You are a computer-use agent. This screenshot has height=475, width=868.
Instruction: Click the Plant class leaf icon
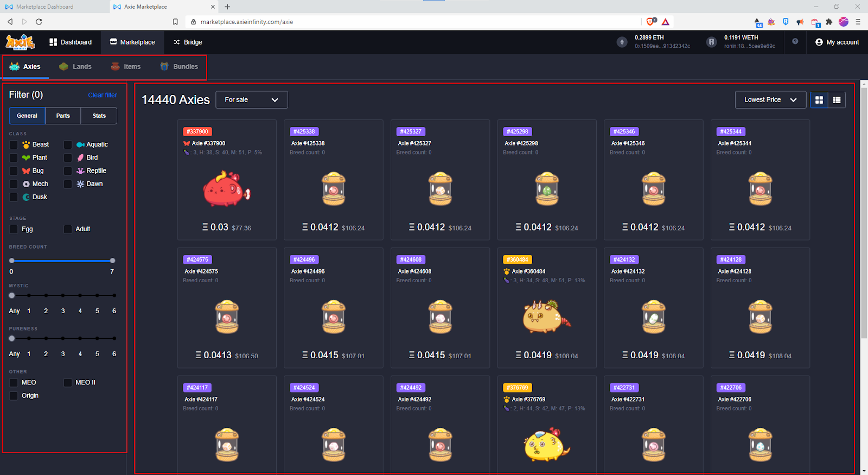coord(26,157)
